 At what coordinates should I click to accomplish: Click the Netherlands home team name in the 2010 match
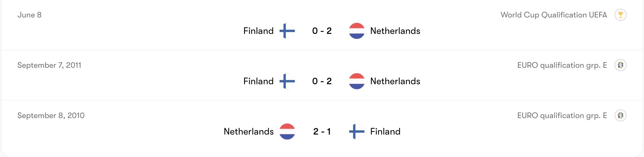249,132
